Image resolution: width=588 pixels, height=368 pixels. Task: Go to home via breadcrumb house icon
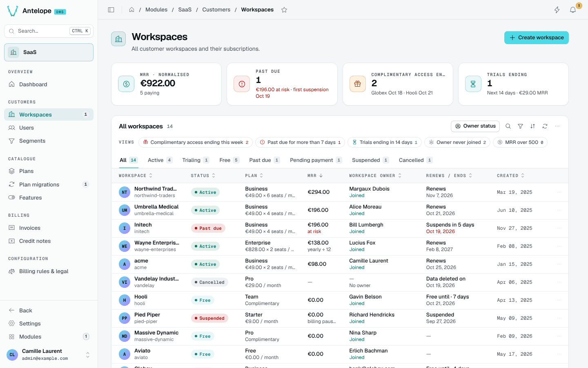tap(132, 10)
